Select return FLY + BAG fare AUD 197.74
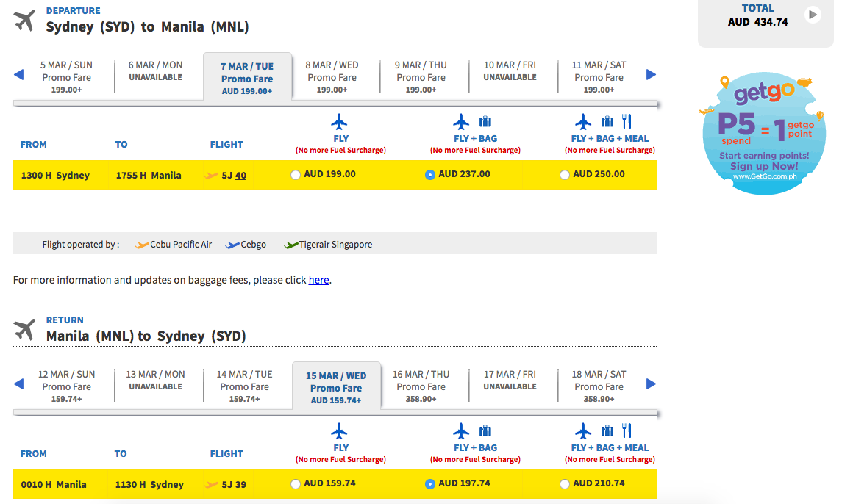This screenshot has height=504, width=842. tap(430, 483)
